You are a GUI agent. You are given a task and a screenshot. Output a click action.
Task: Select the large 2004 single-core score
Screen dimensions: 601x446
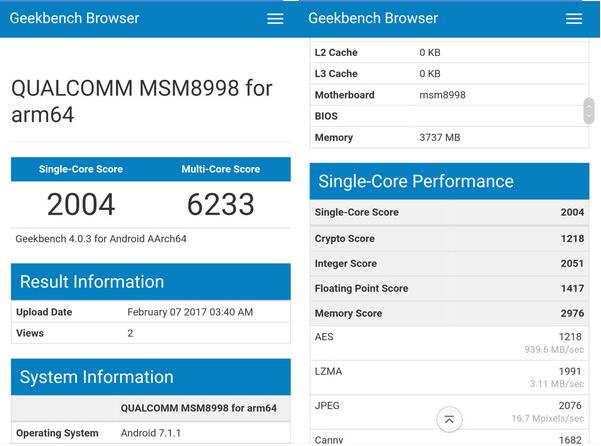click(x=81, y=204)
